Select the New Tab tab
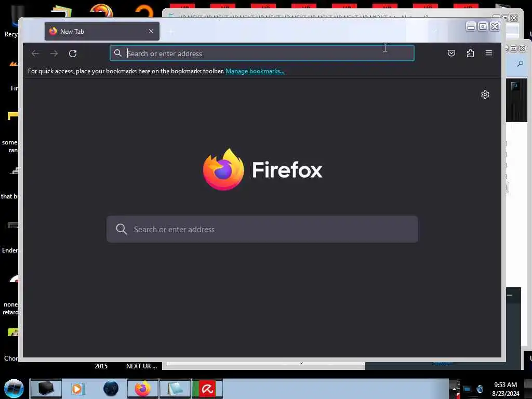 [x=102, y=31]
